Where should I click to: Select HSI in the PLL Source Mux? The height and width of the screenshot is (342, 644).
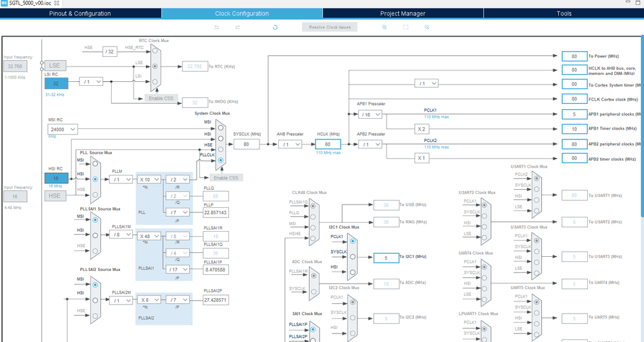96,179
